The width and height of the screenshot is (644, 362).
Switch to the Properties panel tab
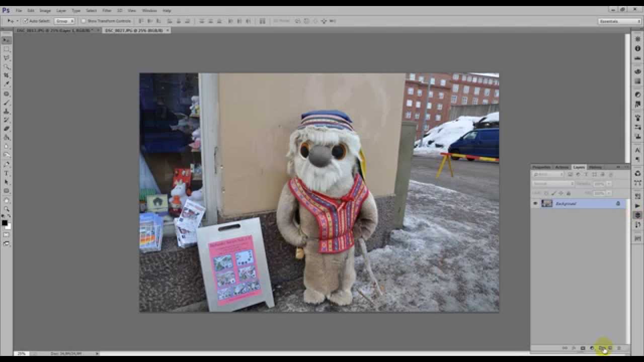click(542, 167)
